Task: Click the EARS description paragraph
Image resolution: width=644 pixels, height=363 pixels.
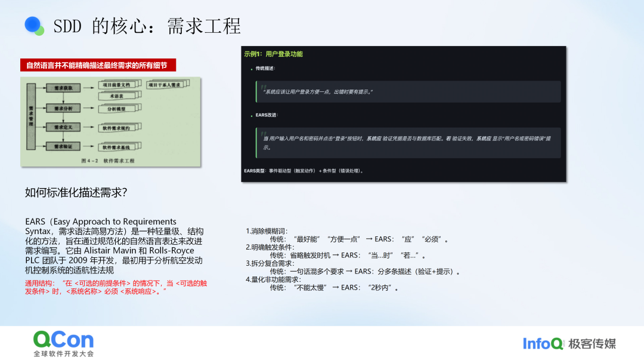Action: [x=114, y=246]
